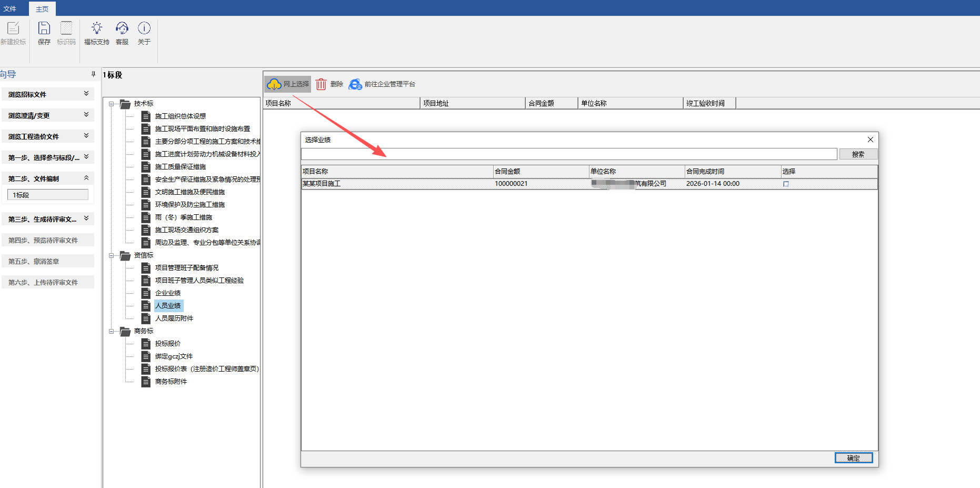Viewport: 980px width, 488px height.
Task: Click the search input field in dialog
Action: [568, 154]
